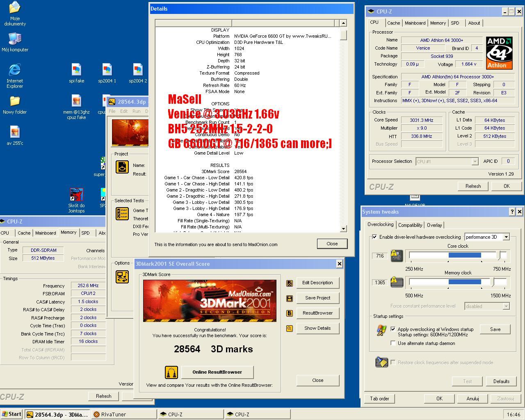Click Tab order button
Screen dimensions: 525x420
pyautogui.click(x=379, y=399)
